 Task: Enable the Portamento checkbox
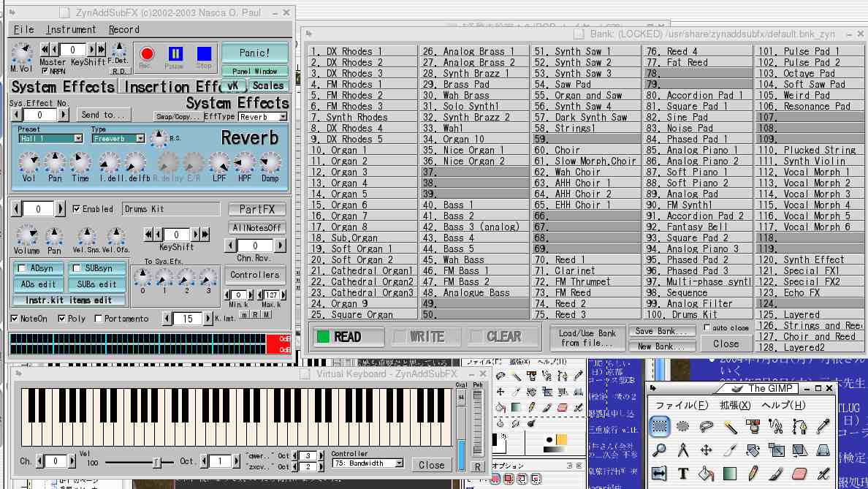(x=99, y=319)
